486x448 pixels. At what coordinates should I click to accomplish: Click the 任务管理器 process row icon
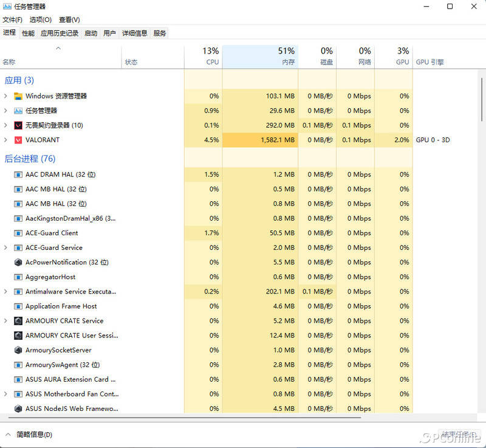18,111
